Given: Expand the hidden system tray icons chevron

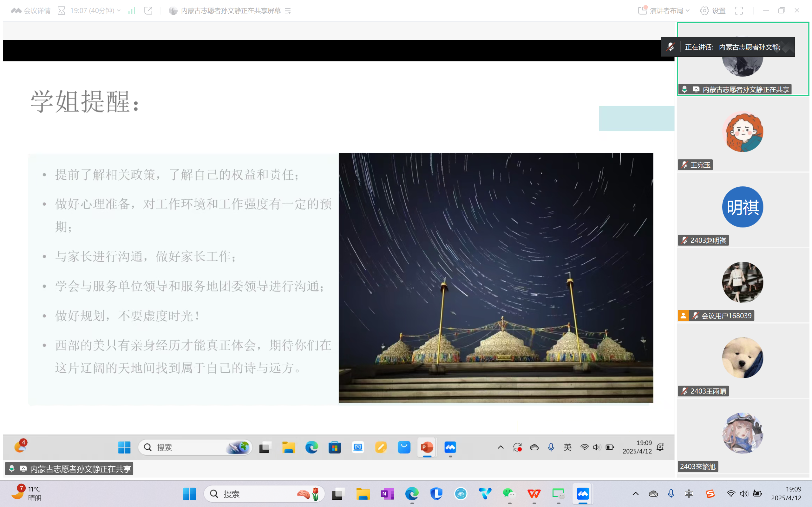Looking at the screenshot, I should coord(636,494).
